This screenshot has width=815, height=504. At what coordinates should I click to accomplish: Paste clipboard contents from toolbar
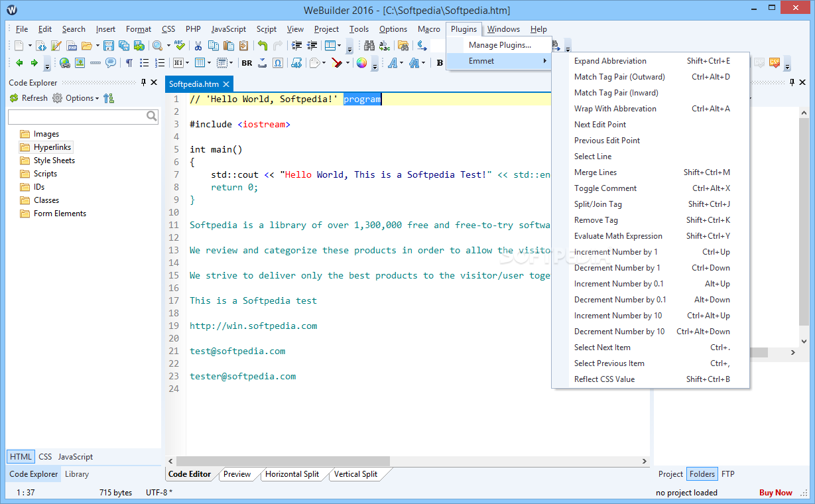click(228, 46)
